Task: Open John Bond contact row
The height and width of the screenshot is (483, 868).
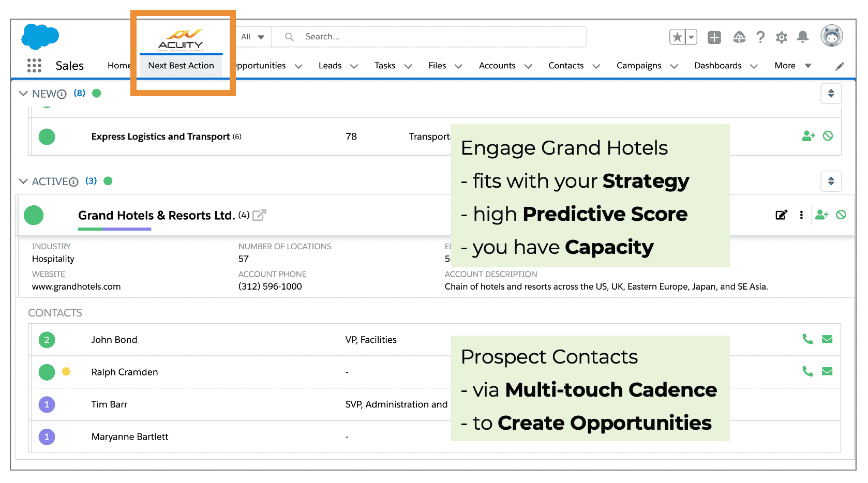Action: 436,340
